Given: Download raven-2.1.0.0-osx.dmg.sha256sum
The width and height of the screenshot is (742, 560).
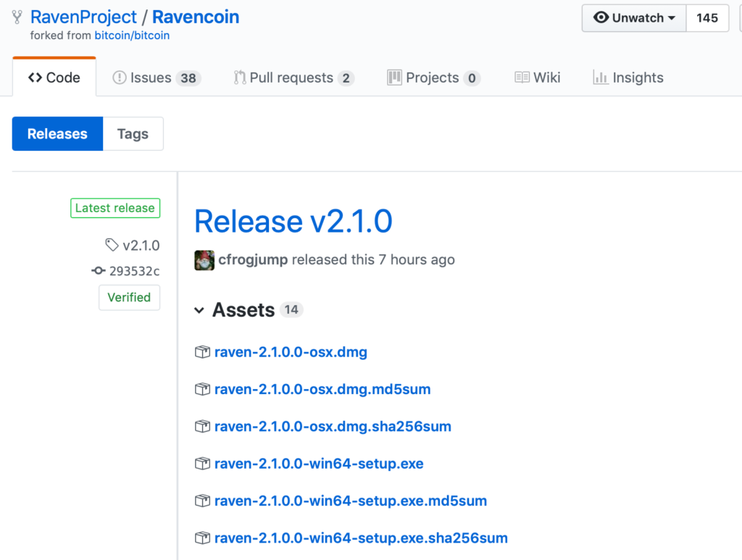Looking at the screenshot, I should (x=333, y=426).
